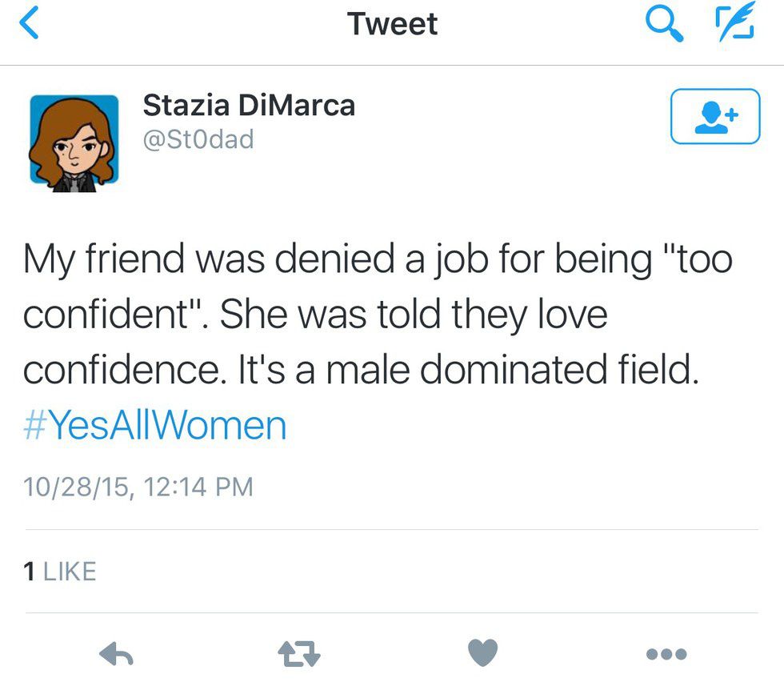Image resolution: width=784 pixels, height=682 pixels.
Task: Open search with the magnifying glass icon
Action: tap(665, 25)
